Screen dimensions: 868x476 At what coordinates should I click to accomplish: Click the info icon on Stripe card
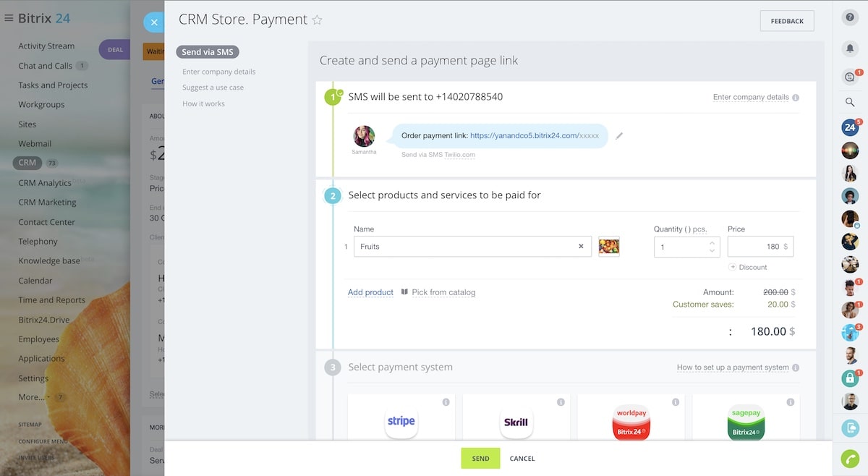tap(446, 402)
